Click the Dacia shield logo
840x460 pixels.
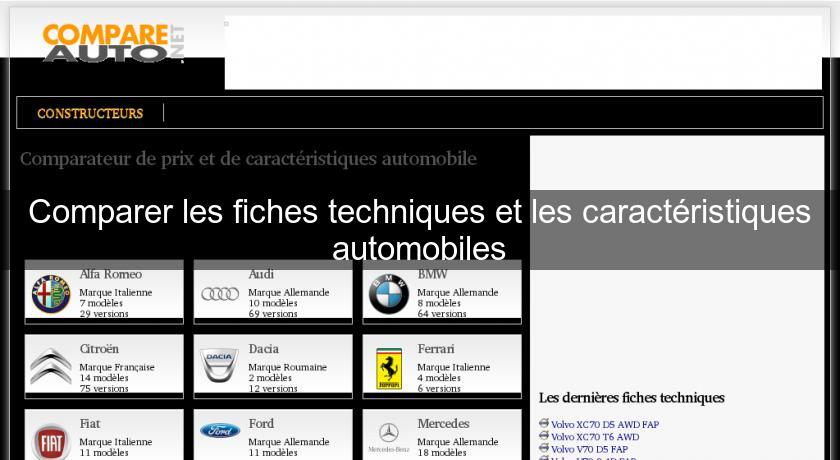click(219, 365)
